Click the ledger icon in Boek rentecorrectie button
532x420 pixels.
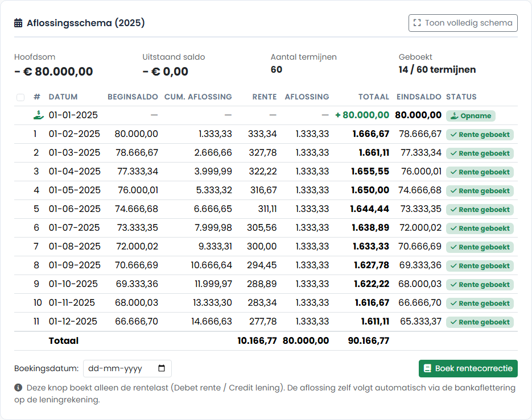[x=427, y=368]
